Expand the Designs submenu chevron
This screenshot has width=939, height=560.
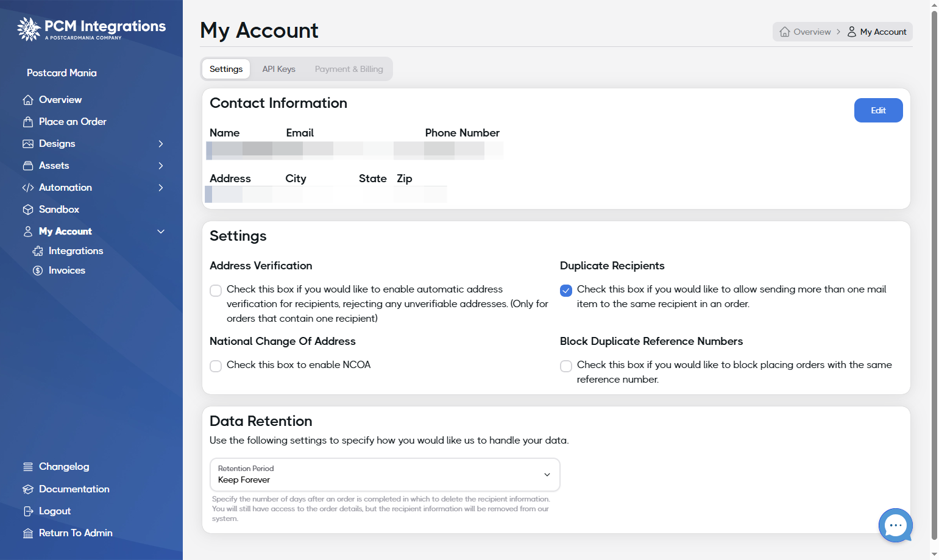[161, 144]
